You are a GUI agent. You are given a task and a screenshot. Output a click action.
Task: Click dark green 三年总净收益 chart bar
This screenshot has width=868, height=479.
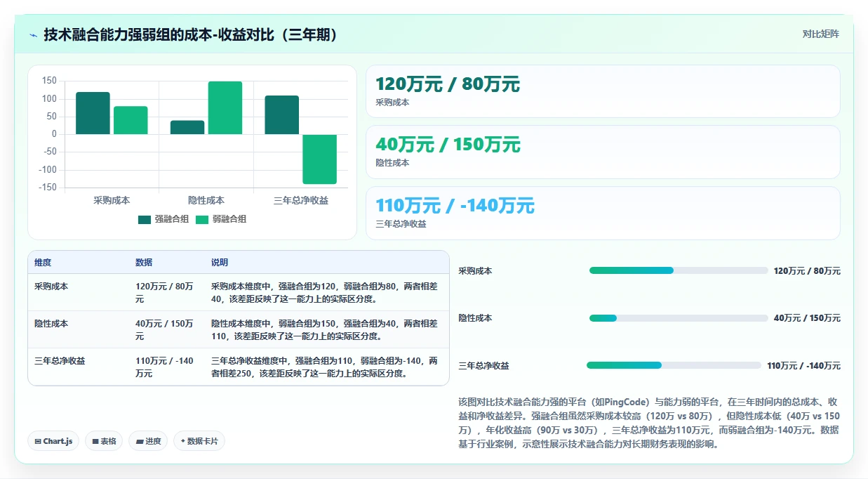282,115
